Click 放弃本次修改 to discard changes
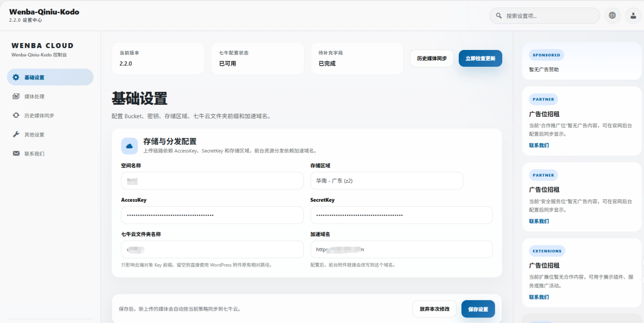Screen dimensions: 644x323 (x=434, y=309)
